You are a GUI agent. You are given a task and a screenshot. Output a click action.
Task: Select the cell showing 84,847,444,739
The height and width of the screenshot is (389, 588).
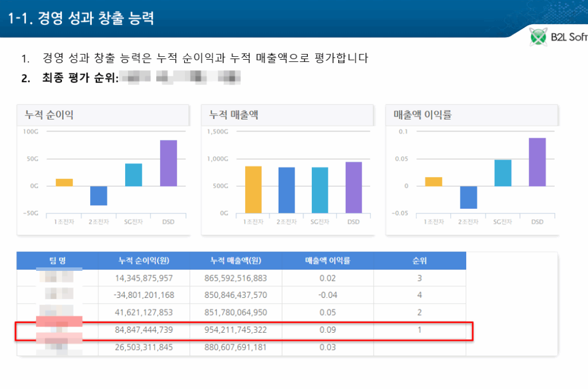(144, 330)
